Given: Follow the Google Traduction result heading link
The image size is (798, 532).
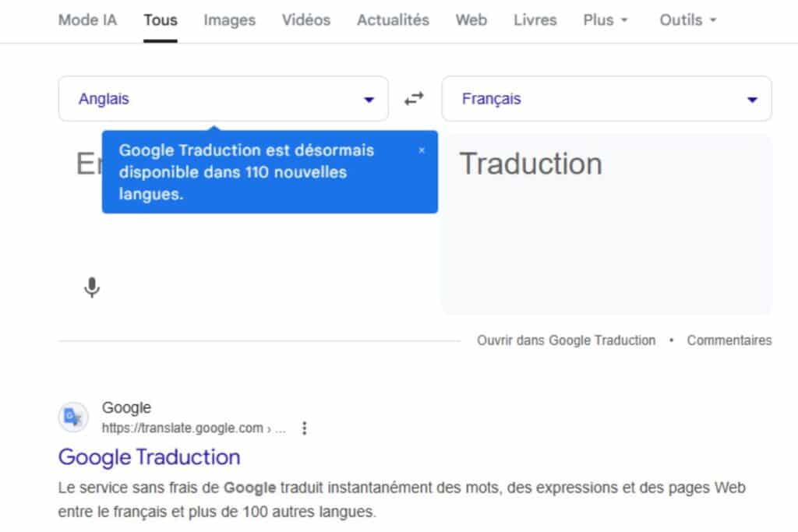Looking at the screenshot, I should pyautogui.click(x=151, y=457).
